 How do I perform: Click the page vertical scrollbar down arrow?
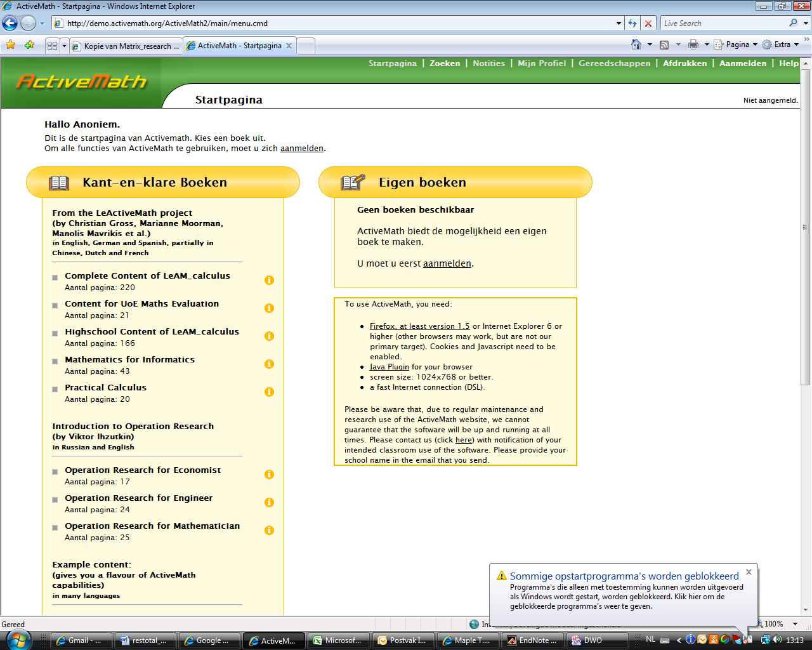806,611
